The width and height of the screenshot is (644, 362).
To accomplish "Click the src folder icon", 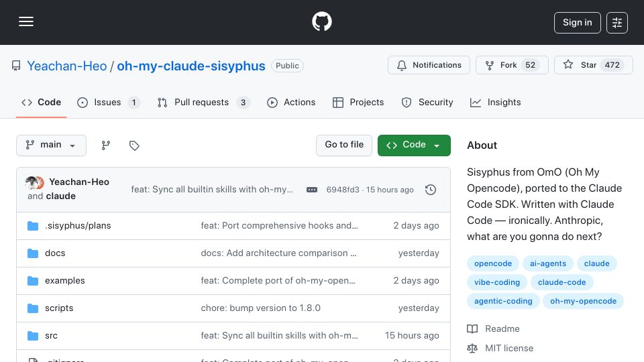I will coord(32,336).
